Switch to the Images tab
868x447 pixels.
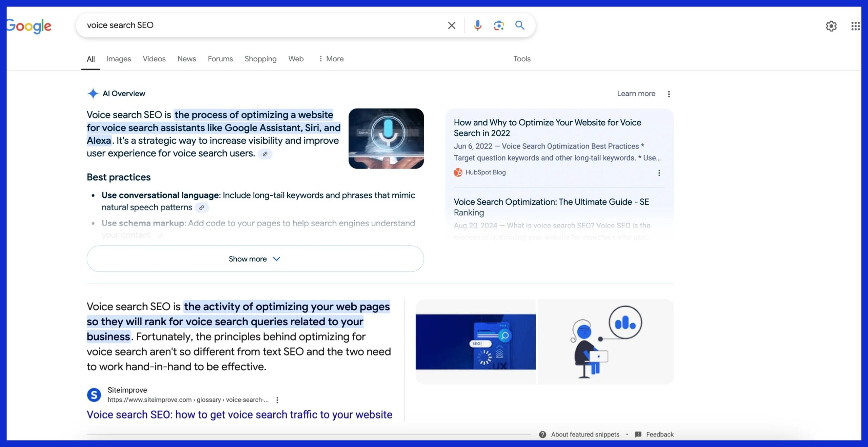tap(118, 59)
